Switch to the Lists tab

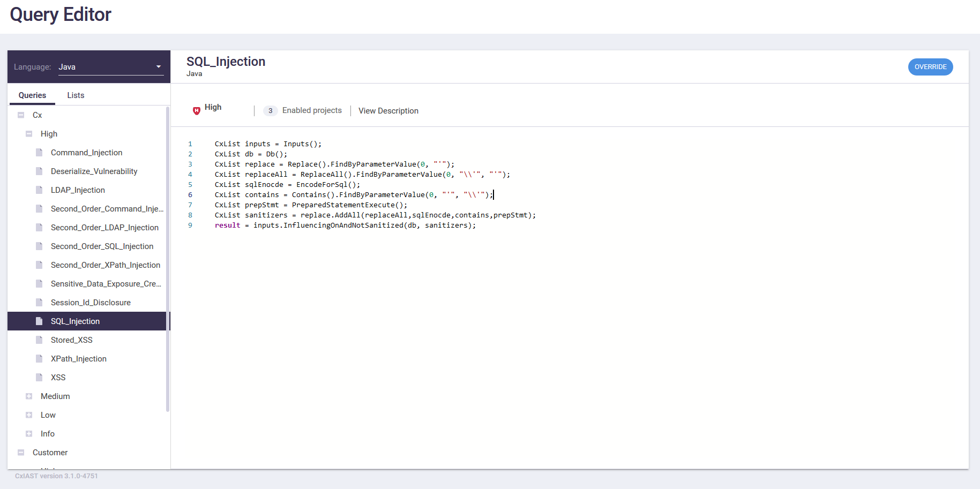pyautogui.click(x=76, y=95)
